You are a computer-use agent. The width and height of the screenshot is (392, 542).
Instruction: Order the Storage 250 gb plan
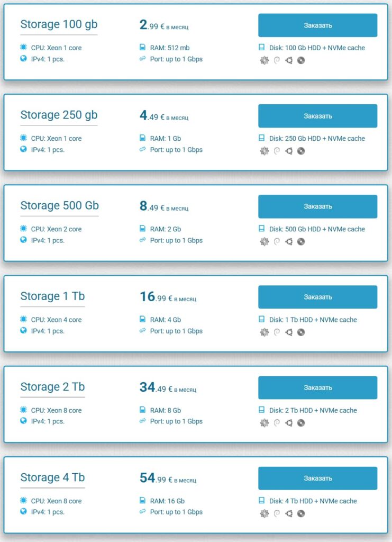tap(317, 115)
